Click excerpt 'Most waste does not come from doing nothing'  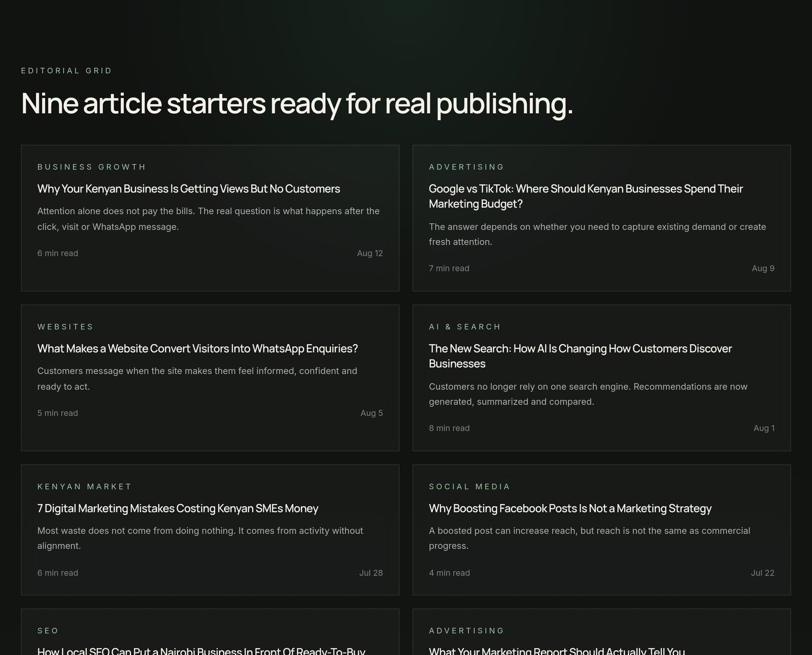point(200,538)
